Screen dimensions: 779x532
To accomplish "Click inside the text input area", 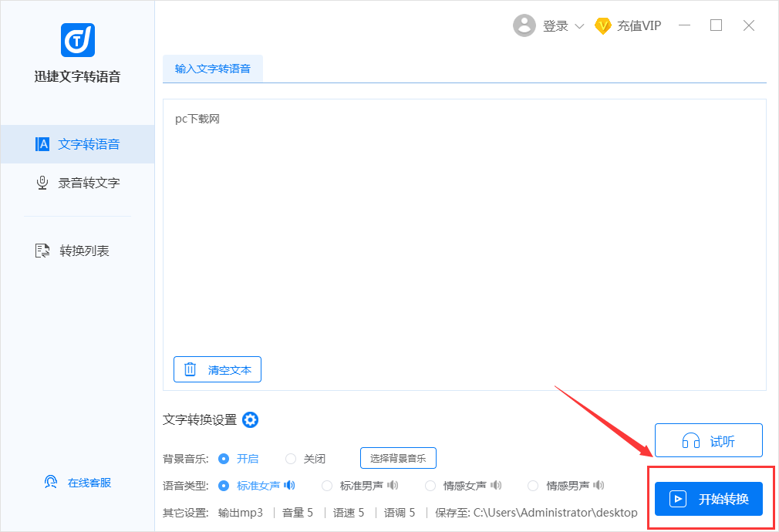I will [x=463, y=231].
